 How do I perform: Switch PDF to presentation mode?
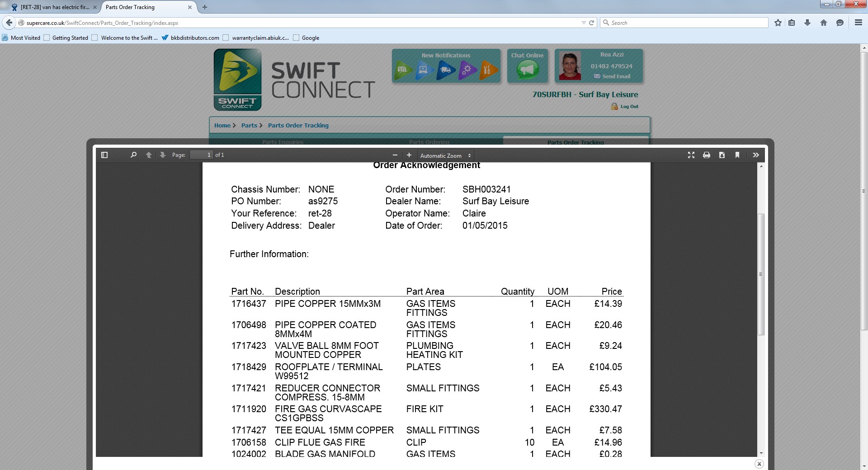tap(691, 155)
